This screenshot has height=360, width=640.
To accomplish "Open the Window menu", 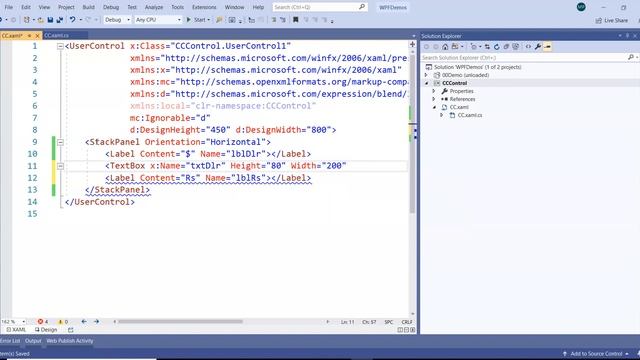I will tap(234, 7).
